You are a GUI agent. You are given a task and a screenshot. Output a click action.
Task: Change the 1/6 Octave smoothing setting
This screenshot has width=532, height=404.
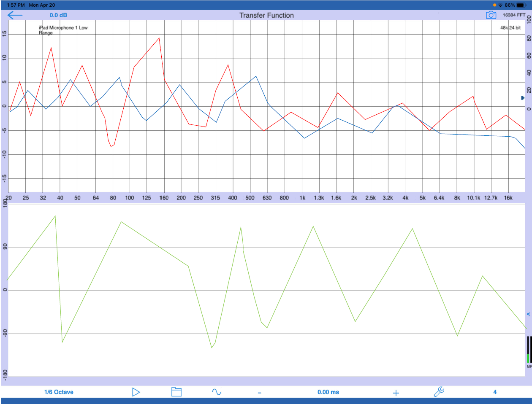59,392
